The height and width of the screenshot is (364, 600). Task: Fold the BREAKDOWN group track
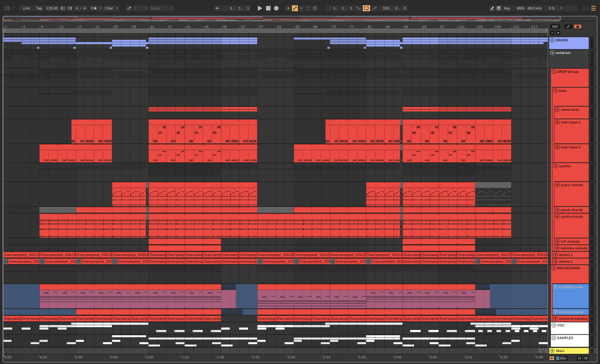coord(554,268)
